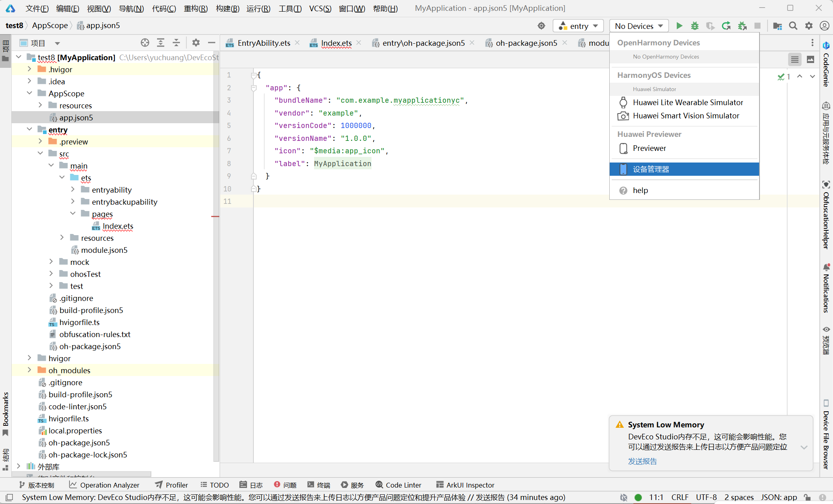Image resolution: width=833 pixels, height=504 pixels.
Task: Collapse the AppScope folder
Action: coord(29,93)
